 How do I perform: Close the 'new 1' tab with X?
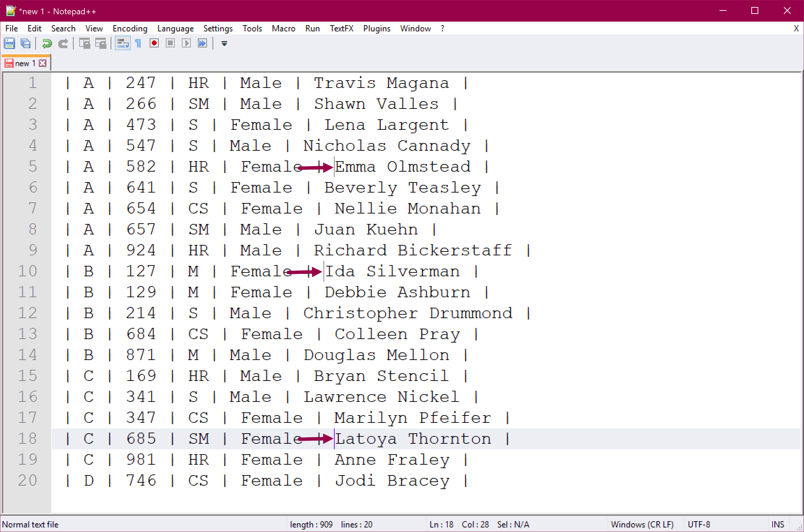[x=43, y=63]
